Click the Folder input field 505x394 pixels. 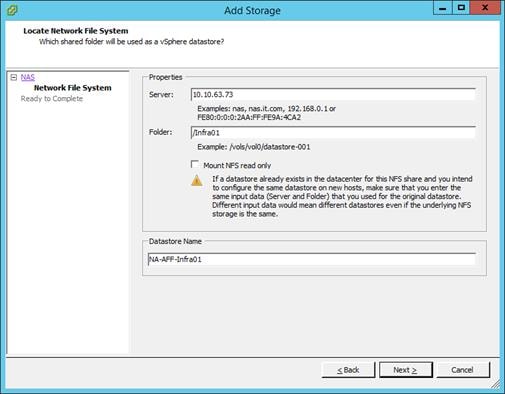point(333,133)
